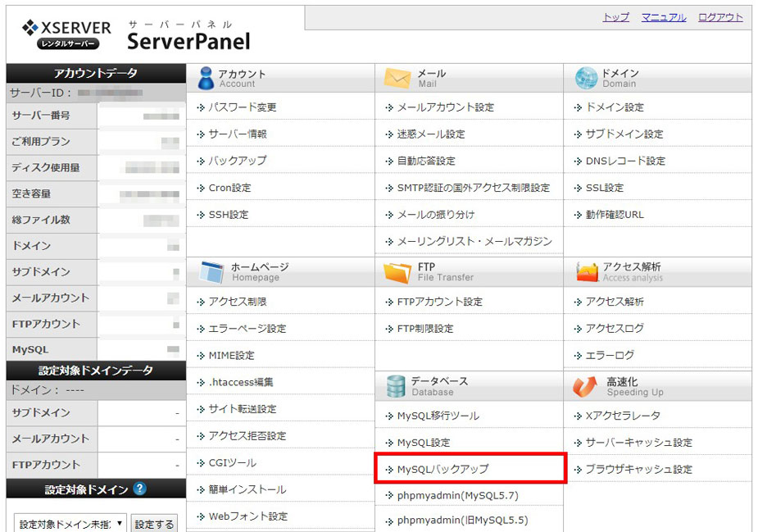Open FTP制限設定
The image size is (758, 532).
coord(425,329)
